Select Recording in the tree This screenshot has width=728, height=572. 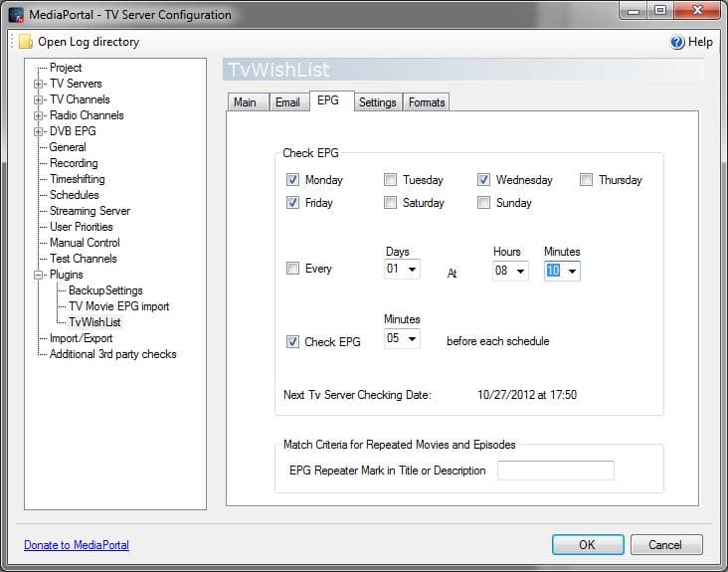coord(74,163)
